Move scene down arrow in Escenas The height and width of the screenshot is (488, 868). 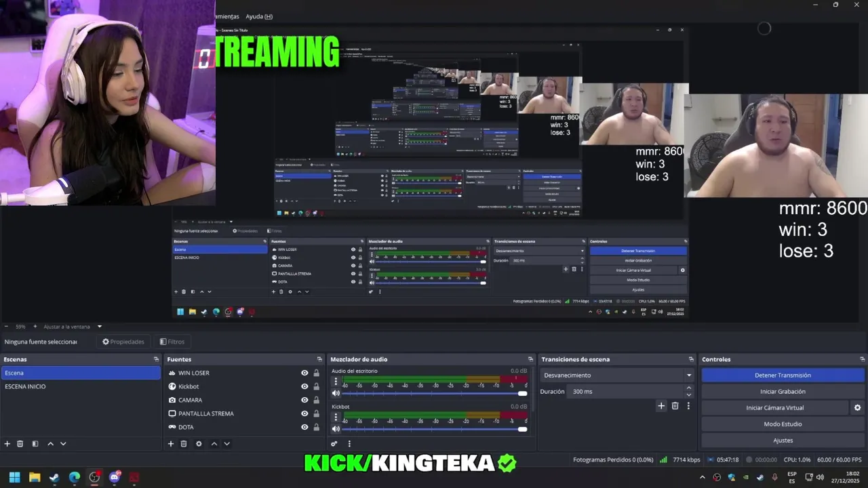point(63,444)
